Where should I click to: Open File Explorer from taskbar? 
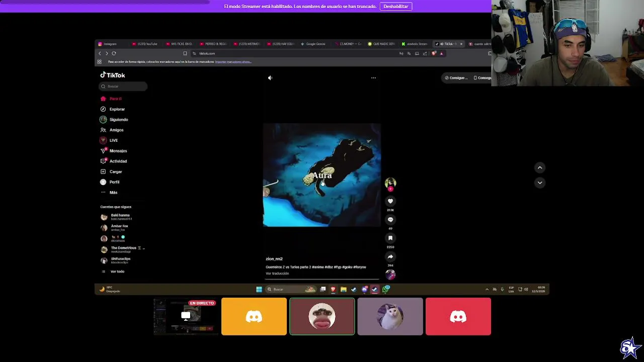coord(343,289)
